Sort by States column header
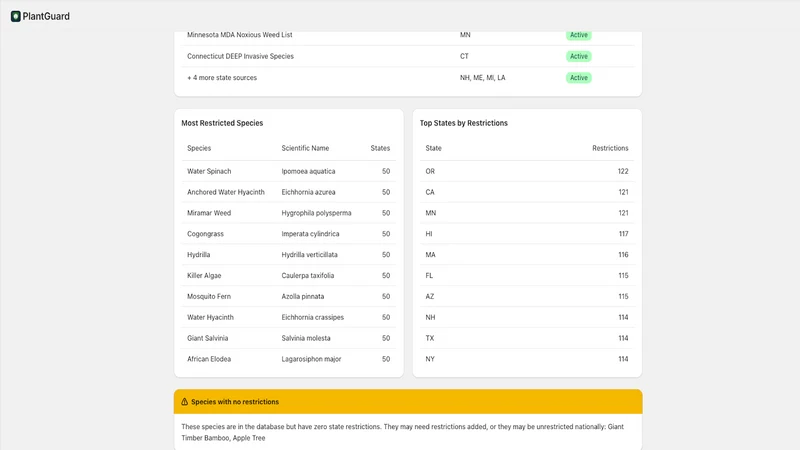 380,148
